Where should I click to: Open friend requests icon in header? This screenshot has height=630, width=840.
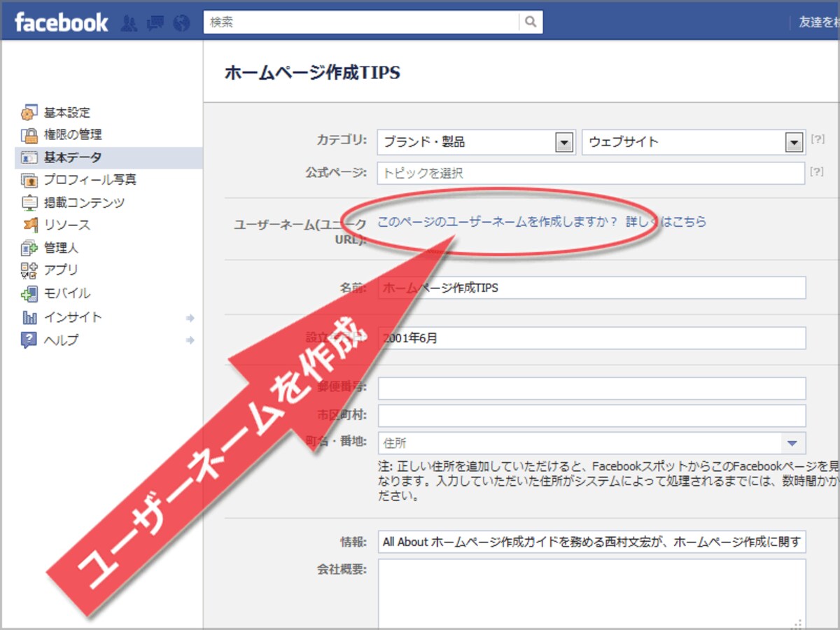(129, 23)
